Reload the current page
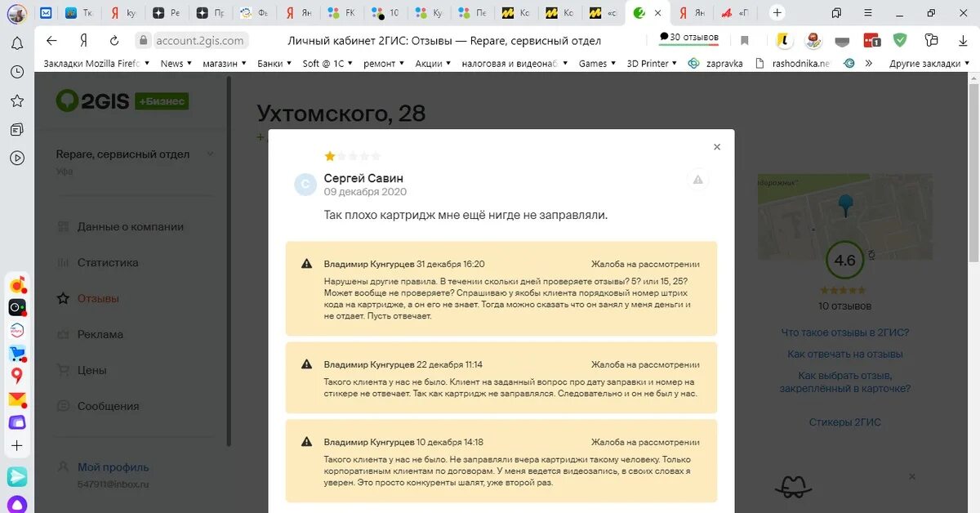980x513 pixels. (114, 41)
